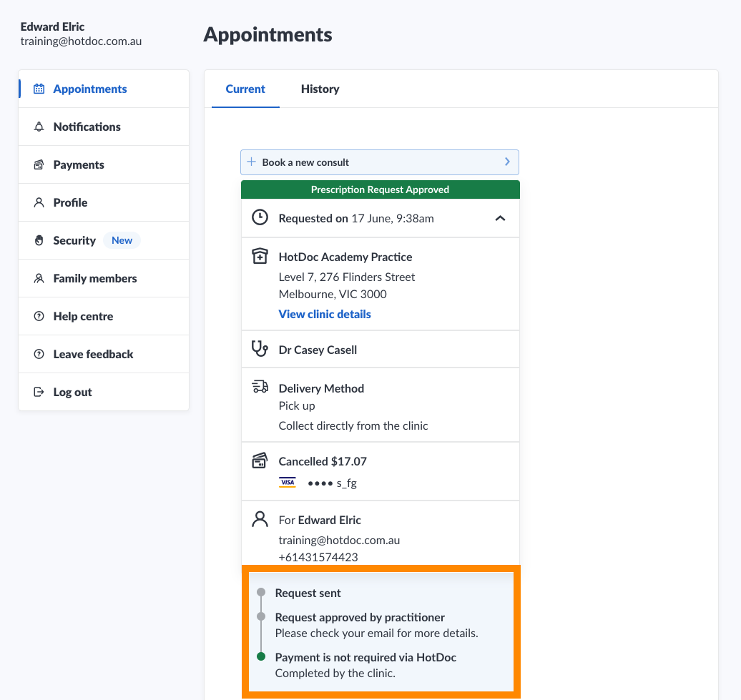Click the right chevron on Book a new consult

507,162
